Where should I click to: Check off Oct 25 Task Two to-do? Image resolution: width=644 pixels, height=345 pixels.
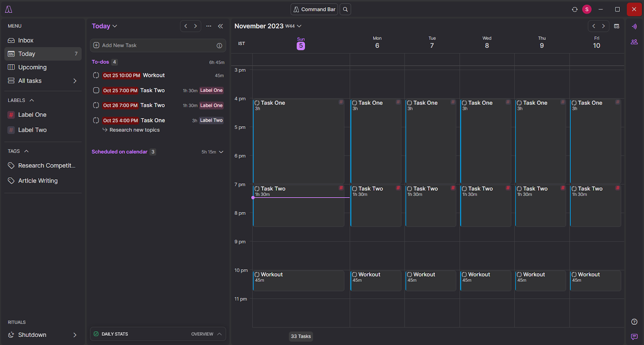(x=96, y=90)
